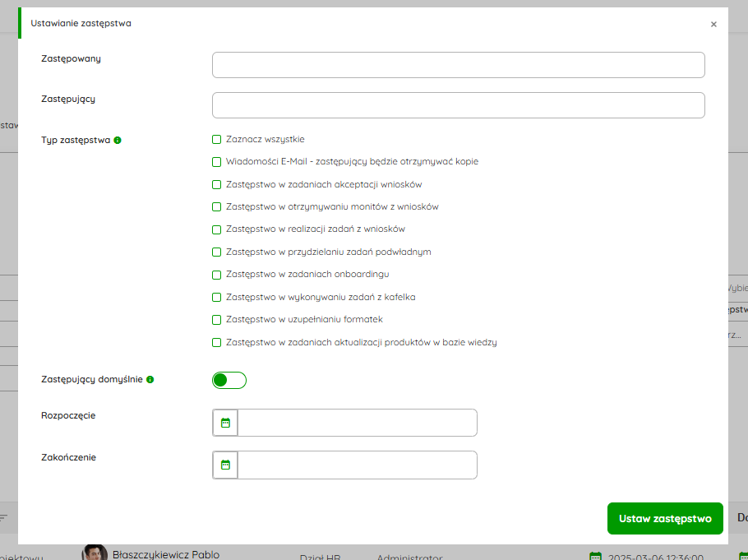
Task: Enable Wiadomości E-Mail copies checkbox
Action: (217, 162)
